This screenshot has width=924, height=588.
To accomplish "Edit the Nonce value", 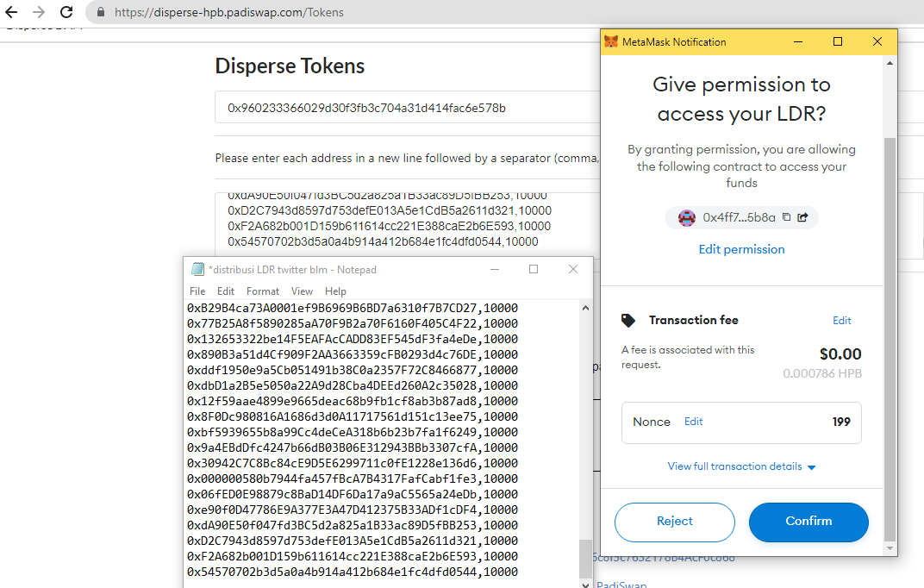I will click(693, 422).
